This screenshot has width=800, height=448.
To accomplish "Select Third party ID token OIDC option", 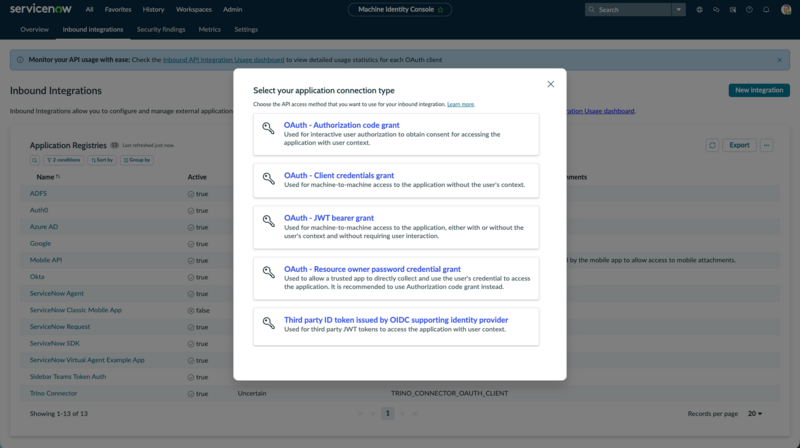I will (396, 327).
